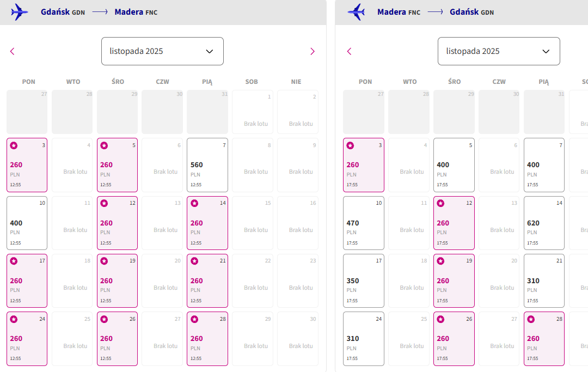This screenshot has width=588, height=372.
Task: Select return November 7 for 400 PLN
Action: point(544,165)
